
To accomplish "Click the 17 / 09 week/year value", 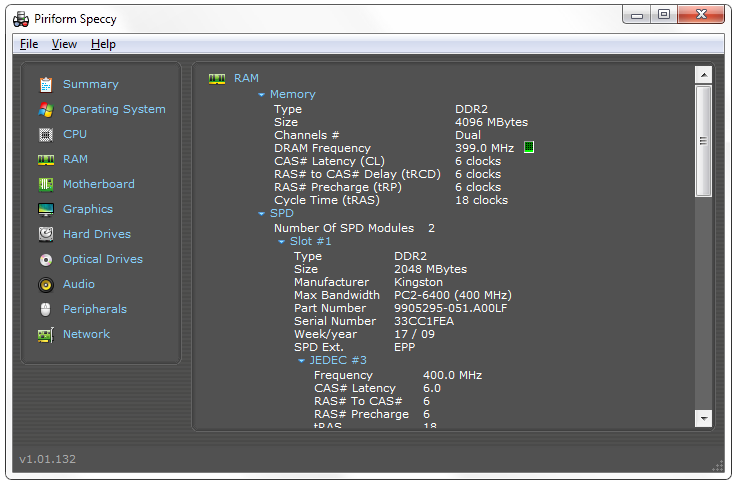I will pos(415,334).
